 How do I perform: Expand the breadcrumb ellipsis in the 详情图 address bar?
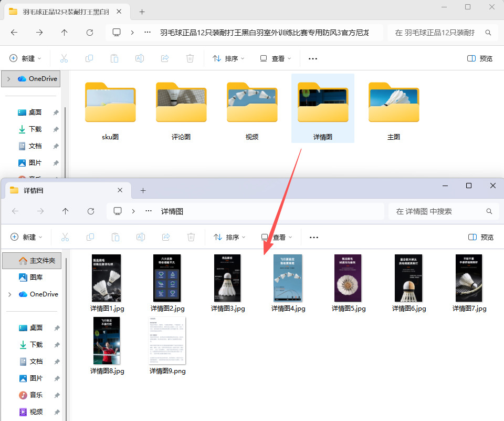pos(149,211)
